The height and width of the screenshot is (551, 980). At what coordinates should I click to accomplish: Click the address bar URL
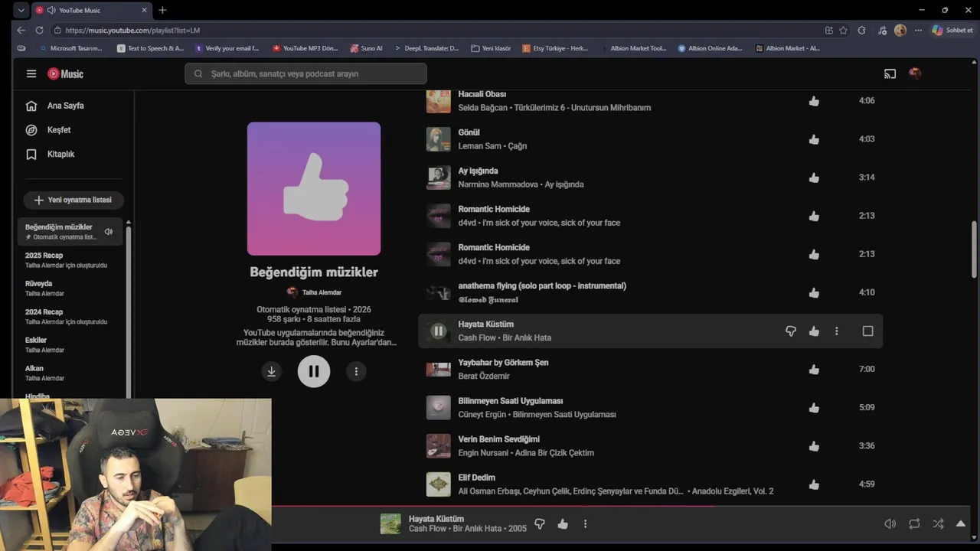[x=132, y=30]
